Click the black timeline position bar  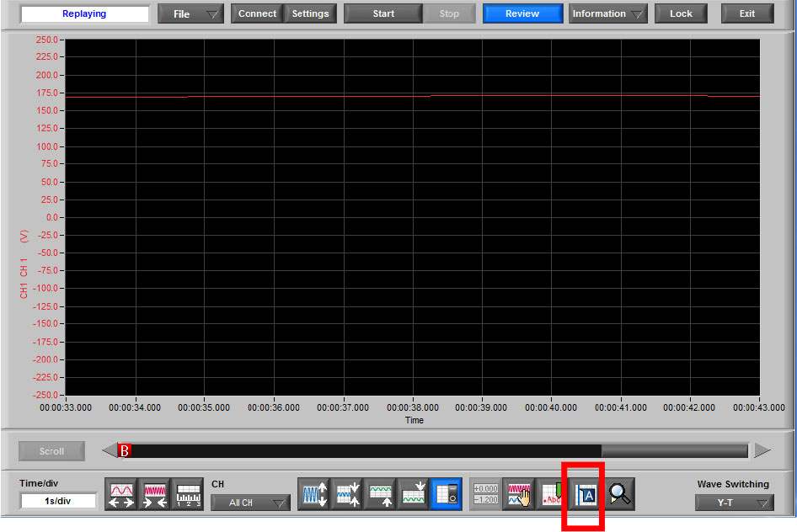[x=366, y=451]
